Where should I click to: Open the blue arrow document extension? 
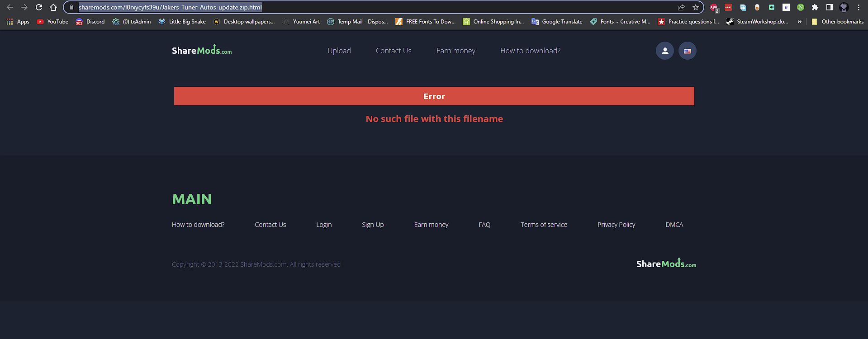(743, 7)
